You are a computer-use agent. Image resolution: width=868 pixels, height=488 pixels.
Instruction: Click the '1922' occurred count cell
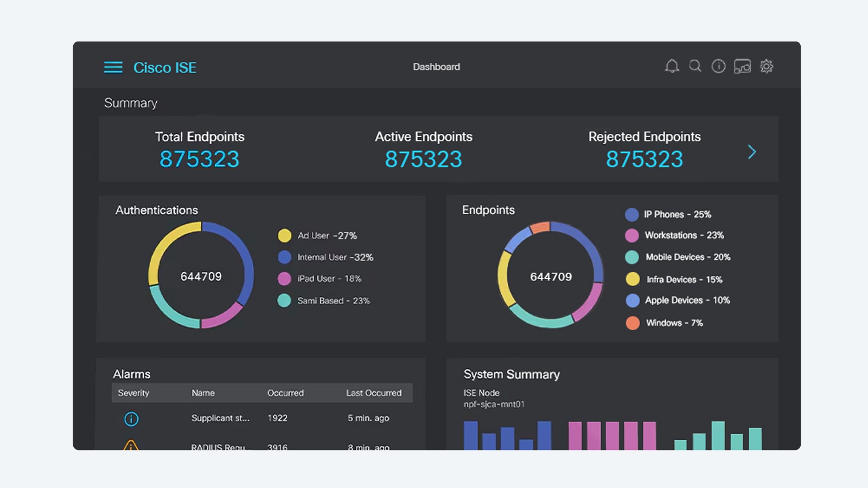tap(277, 418)
